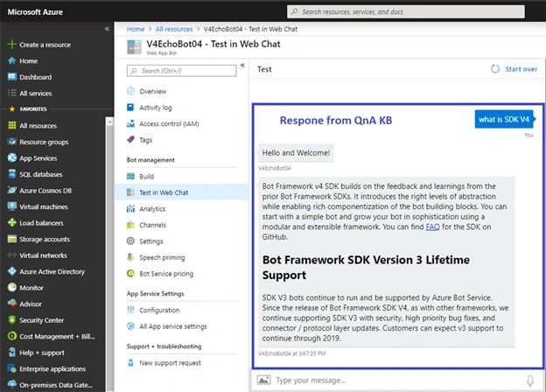This screenshot has width=546, height=392.
Task: Open Enterprise applications icon
Action: point(12,368)
